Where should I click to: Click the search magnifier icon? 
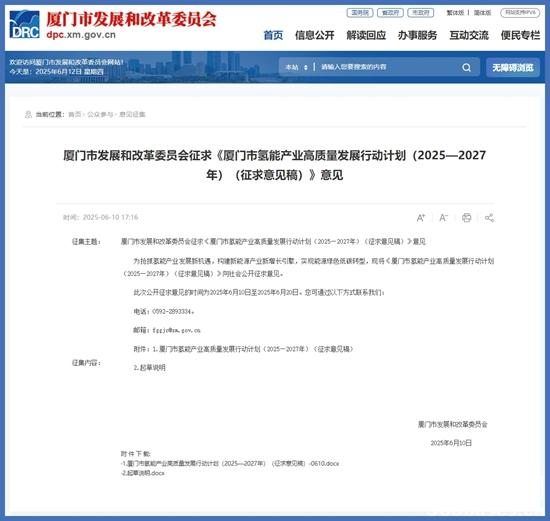coord(466,67)
